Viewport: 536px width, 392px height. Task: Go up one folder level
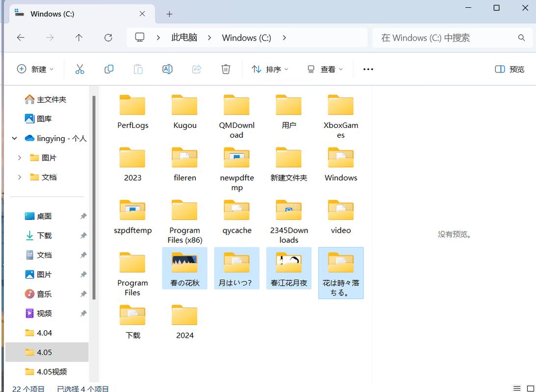pos(79,38)
